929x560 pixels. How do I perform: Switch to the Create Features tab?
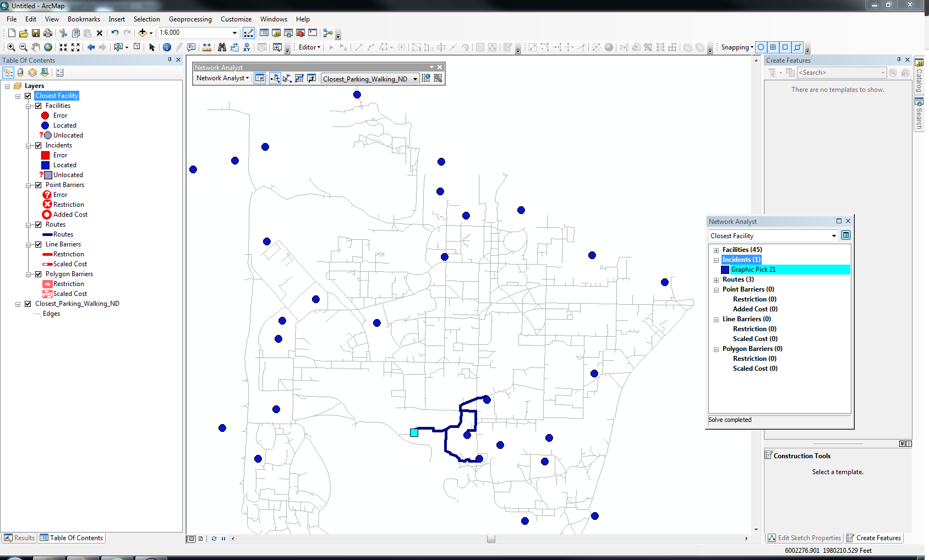tap(874, 538)
